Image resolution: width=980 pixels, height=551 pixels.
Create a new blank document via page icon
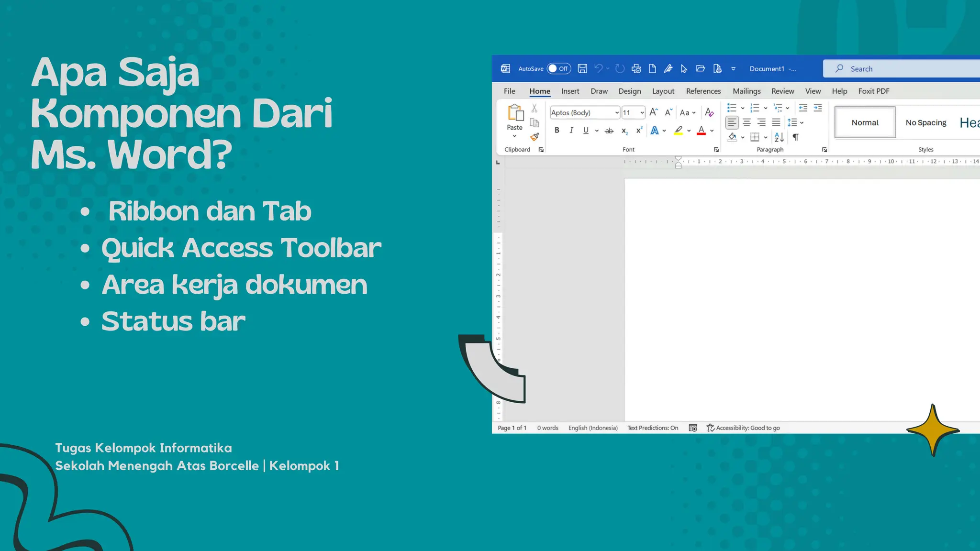652,68
